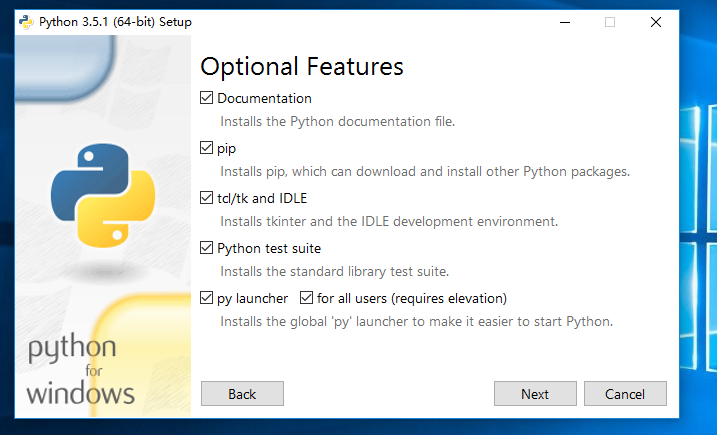Click the Python icon in title bar
Viewport: 717px width, 435px height.
(x=26, y=22)
